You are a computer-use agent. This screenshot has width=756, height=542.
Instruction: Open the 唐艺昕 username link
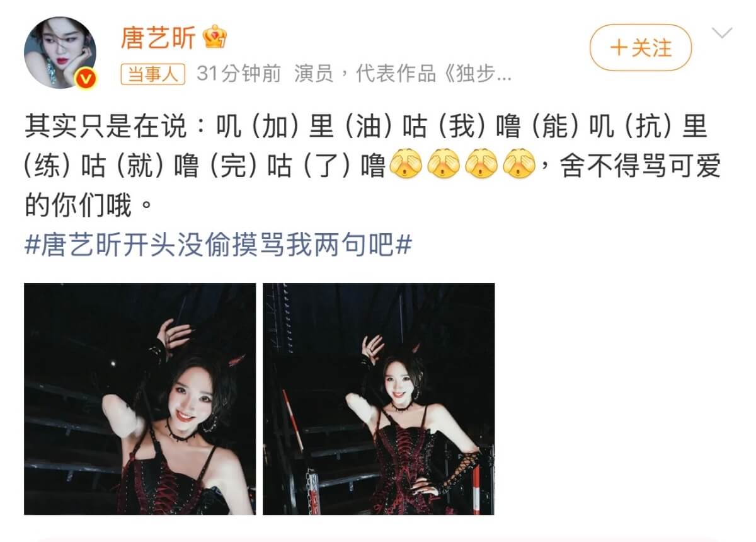(158, 38)
